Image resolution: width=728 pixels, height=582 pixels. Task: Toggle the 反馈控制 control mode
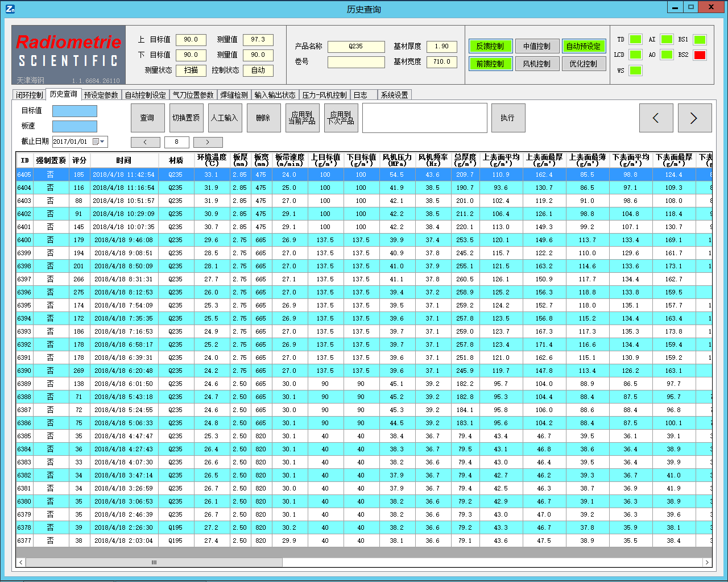click(490, 46)
